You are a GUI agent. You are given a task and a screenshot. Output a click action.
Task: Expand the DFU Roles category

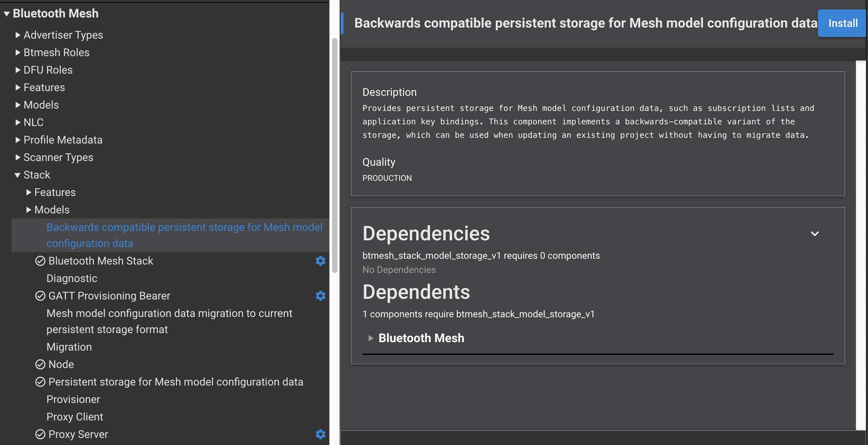(18, 70)
